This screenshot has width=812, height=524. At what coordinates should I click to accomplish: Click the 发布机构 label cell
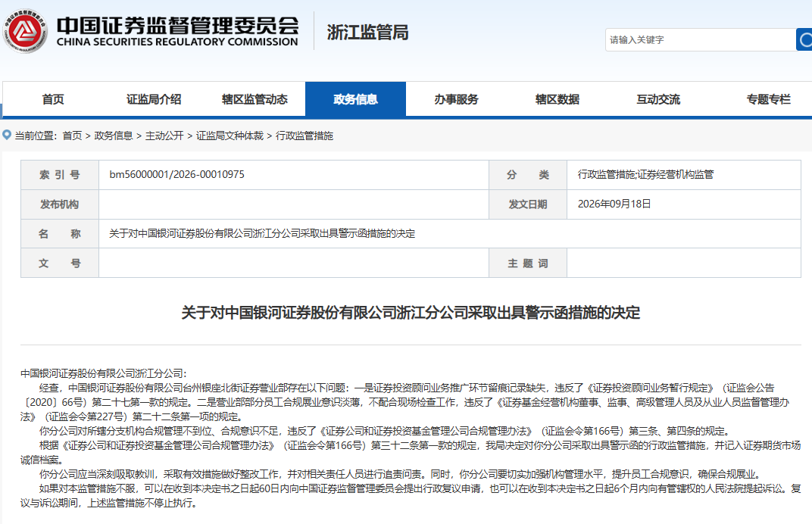[60, 204]
